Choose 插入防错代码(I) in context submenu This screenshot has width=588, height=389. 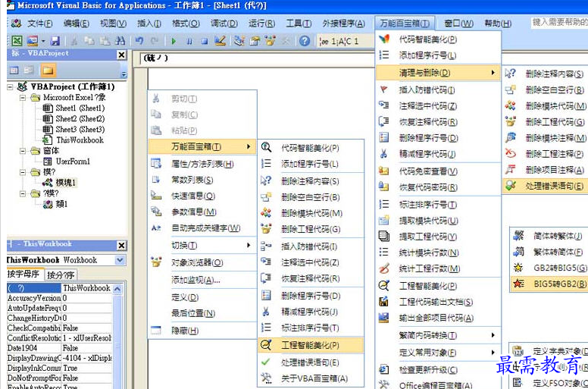(x=311, y=246)
